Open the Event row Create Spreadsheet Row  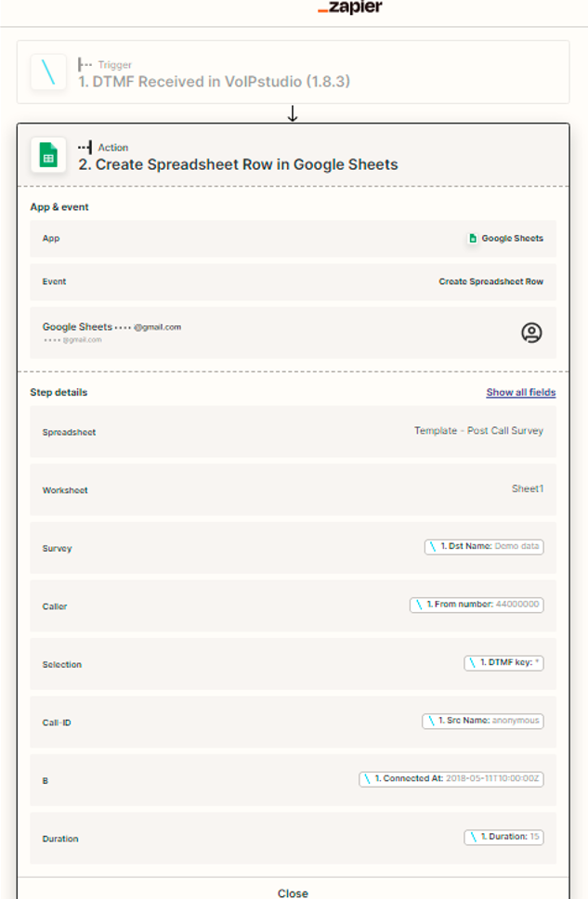[293, 281]
